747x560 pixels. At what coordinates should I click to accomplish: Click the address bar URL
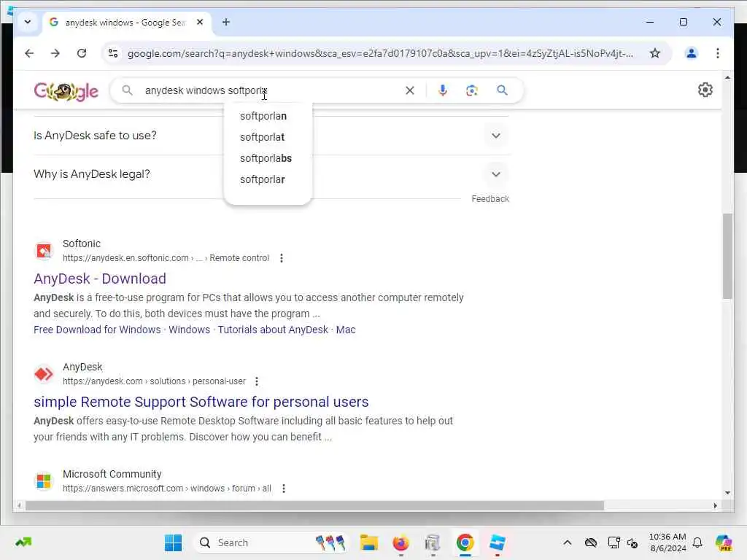point(380,53)
